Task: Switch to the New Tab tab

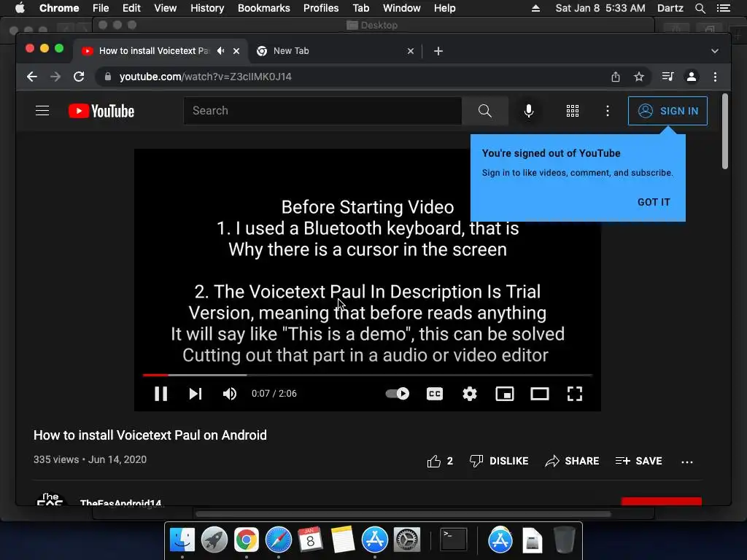Action: (334, 51)
